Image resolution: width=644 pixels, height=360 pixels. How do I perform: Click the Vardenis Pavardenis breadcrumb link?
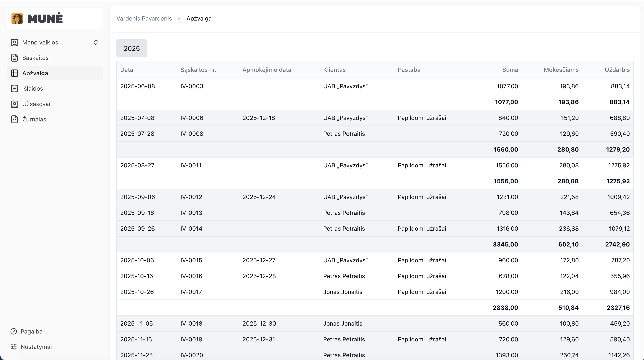pyautogui.click(x=144, y=19)
